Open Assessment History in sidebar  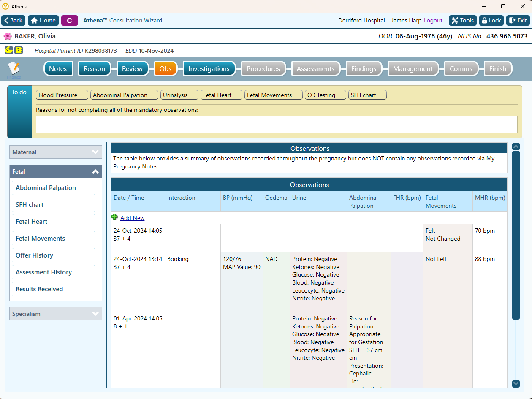click(x=44, y=272)
